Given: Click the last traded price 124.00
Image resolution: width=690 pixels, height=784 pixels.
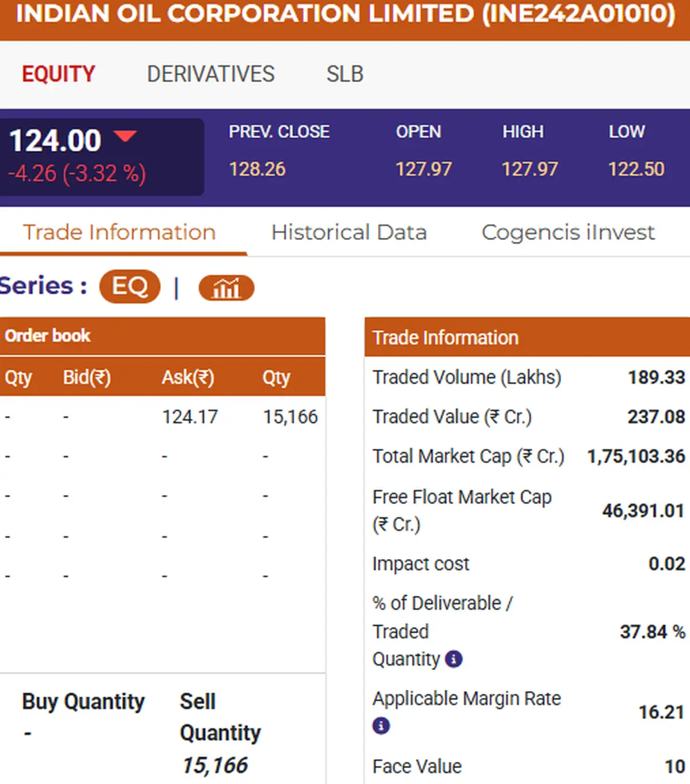Looking at the screenshot, I should (x=55, y=141).
